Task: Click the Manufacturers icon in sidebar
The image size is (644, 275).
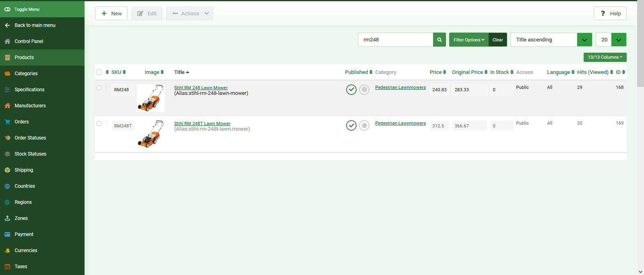Action: point(7,106)
